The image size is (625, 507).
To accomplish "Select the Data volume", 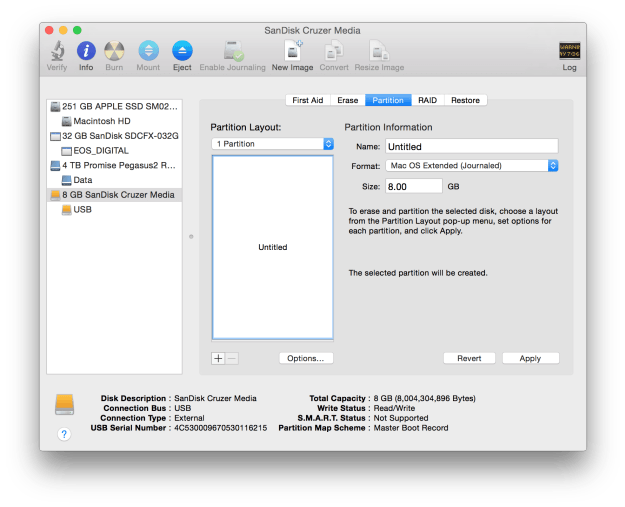I will 114,180.
